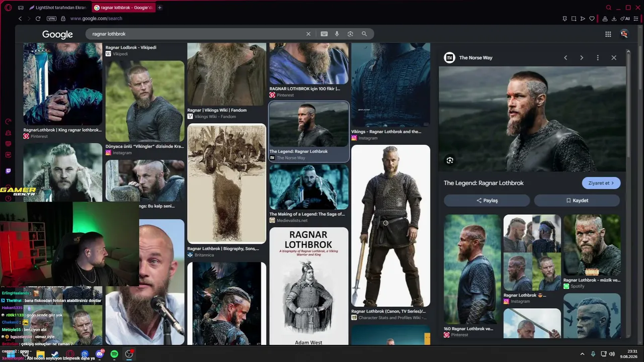644x362 pixels.
Task: Open Twitch in the Opera sidebar
Action: [x=8, y=171]
